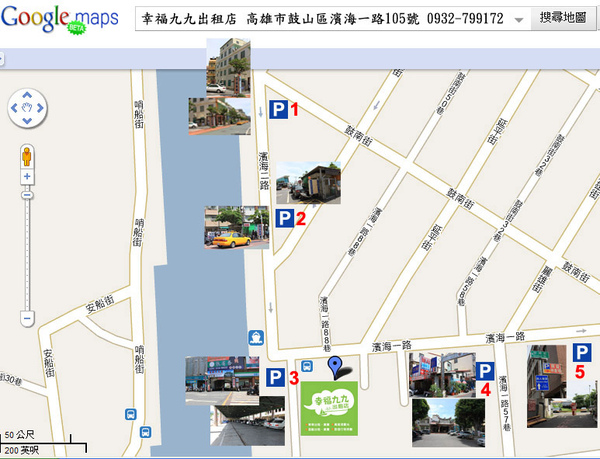600x459 pixels.
Task: Click the 麗雄街 street label
Action: 542,280
